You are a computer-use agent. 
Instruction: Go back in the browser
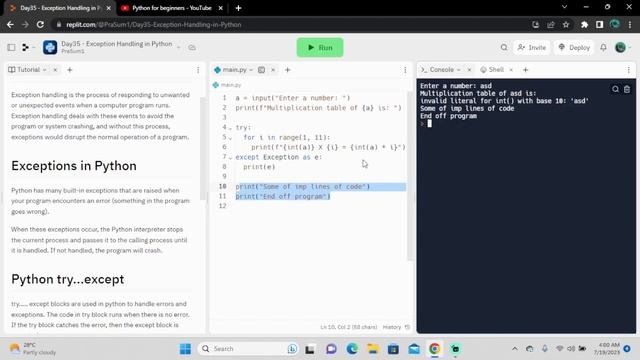(10, 24)
